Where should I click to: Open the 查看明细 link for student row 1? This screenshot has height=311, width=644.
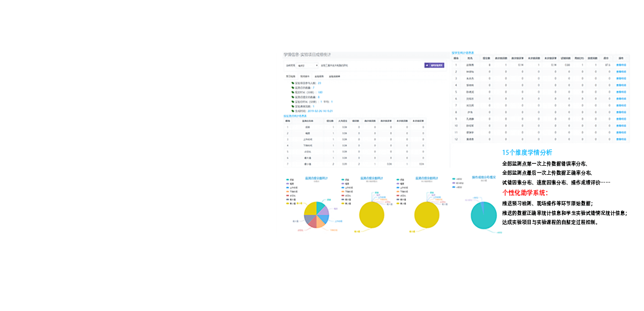621,64
